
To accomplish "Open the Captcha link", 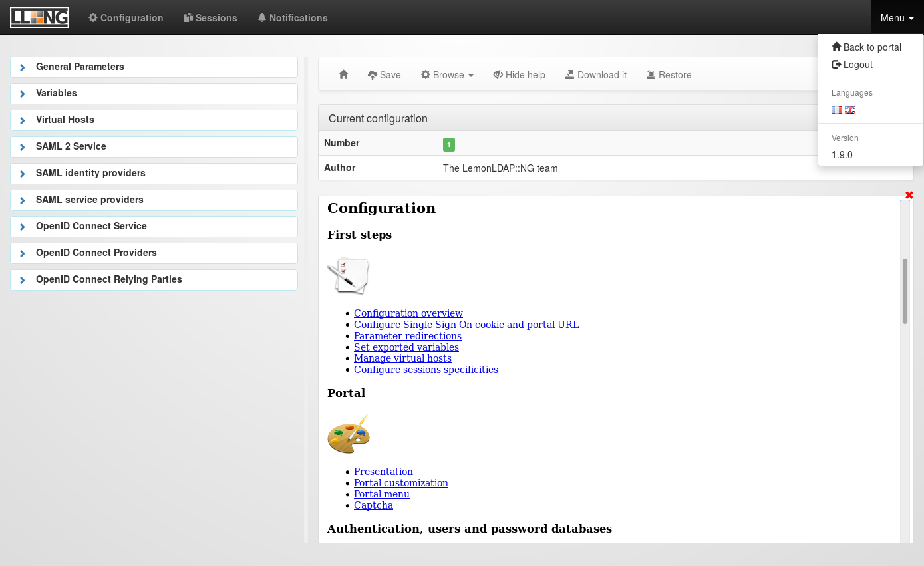I will pos(373,505).
